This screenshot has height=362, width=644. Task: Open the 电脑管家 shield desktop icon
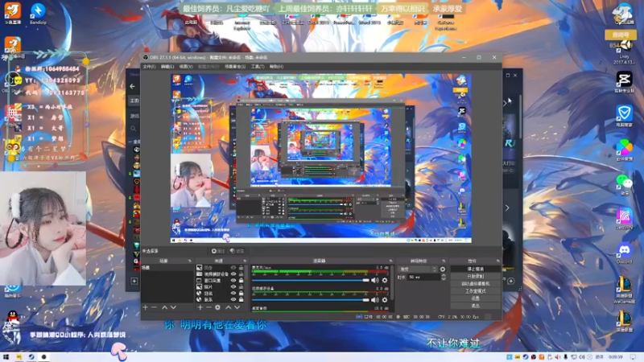click(625, 115)
